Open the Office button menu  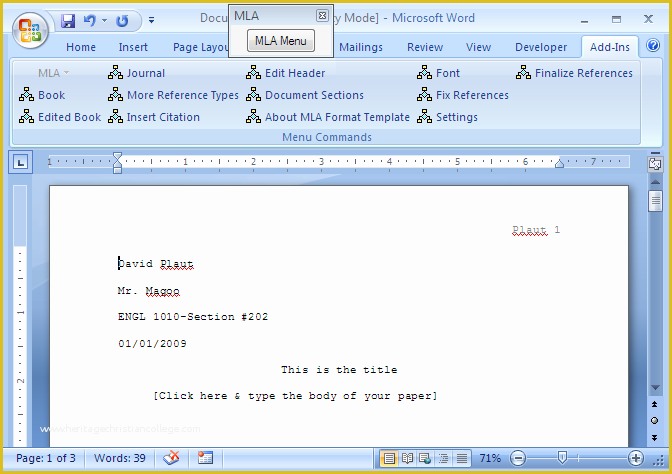click(30, 30)
